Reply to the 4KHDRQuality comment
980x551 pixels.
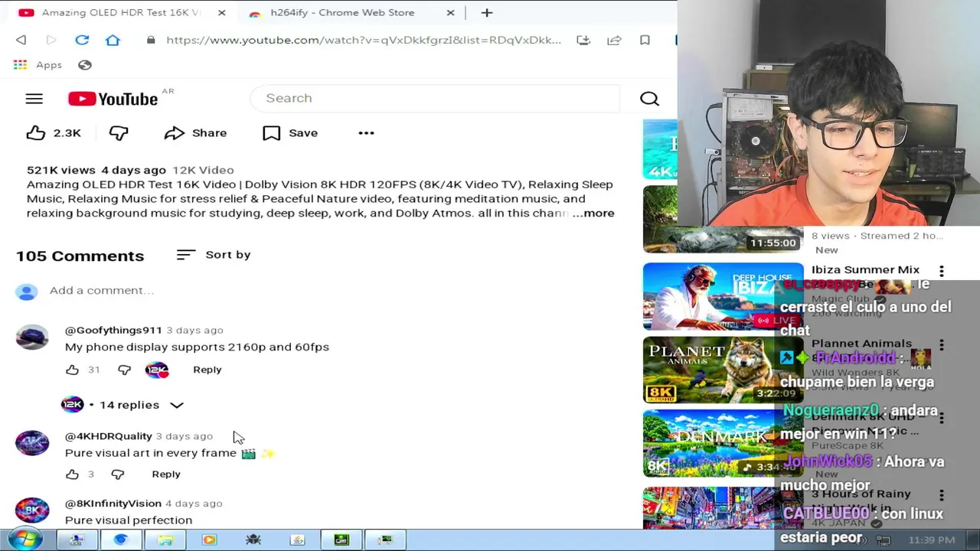tap(166, 474)
